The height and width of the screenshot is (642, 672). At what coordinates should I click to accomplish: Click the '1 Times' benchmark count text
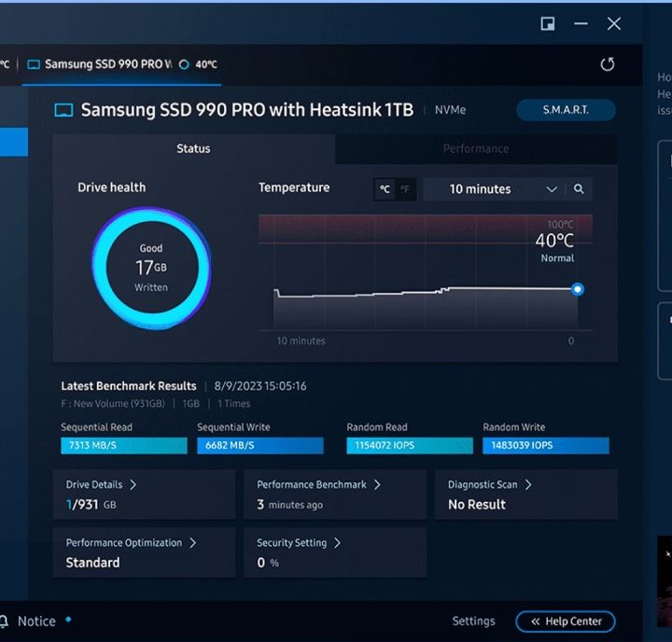click(x=233, y=403)
